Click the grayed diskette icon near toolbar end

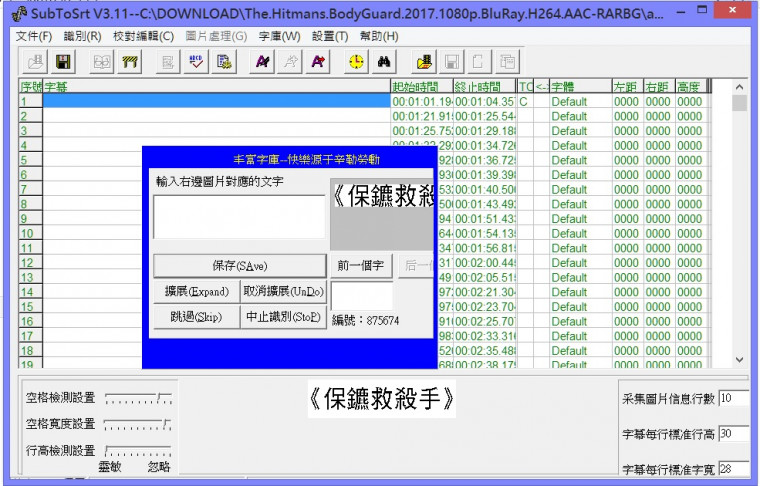tap(452, 62)
